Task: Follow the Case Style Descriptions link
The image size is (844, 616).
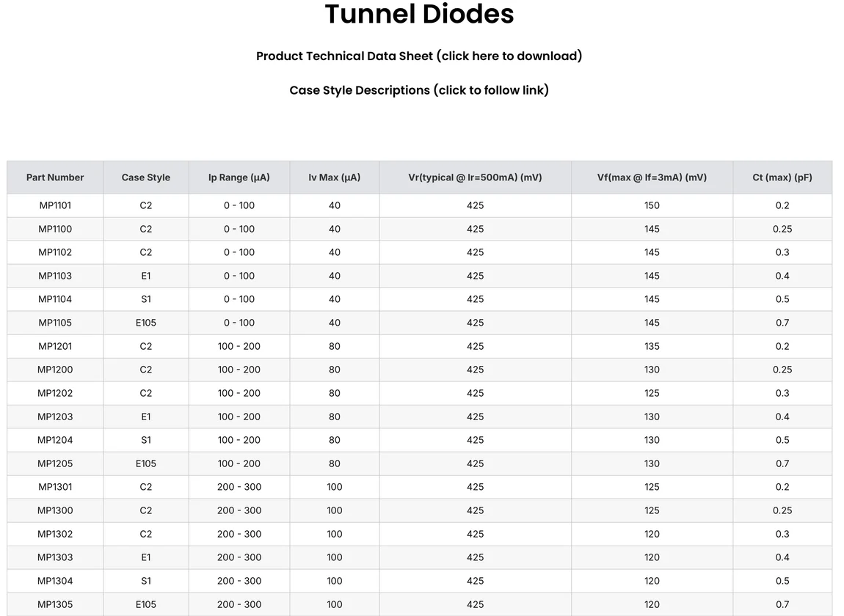Action: (419, 90)
